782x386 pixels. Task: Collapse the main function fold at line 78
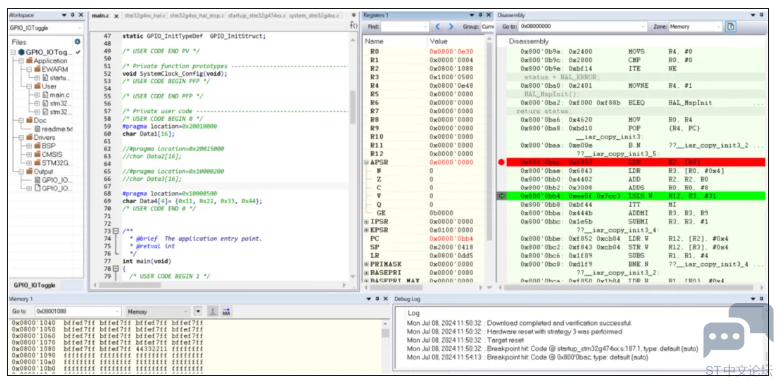[116, 268]
